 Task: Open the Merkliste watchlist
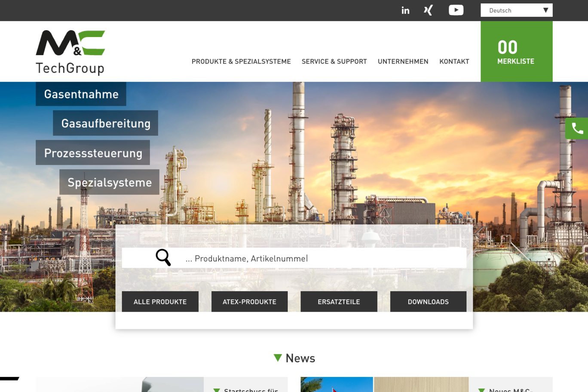point(516,52)
